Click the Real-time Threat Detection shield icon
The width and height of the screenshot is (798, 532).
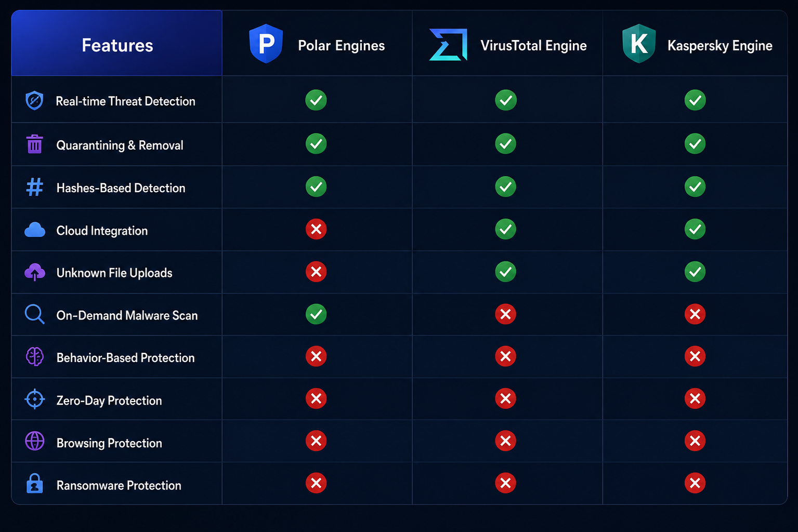coord(34,100)
